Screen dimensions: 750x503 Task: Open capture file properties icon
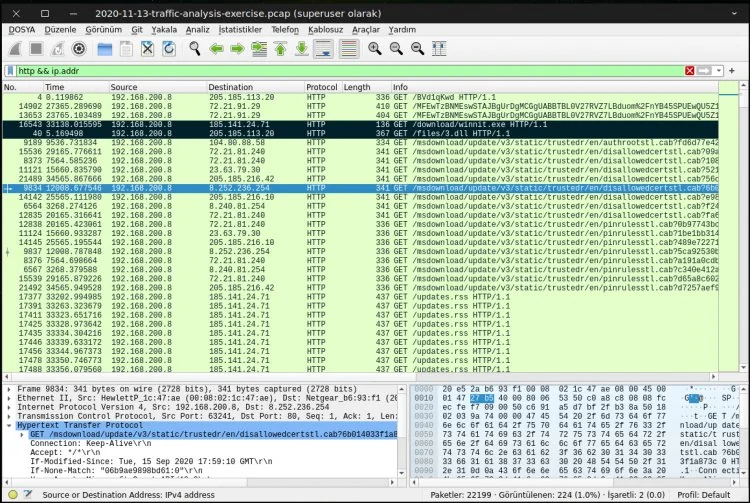tap(28, 495)
